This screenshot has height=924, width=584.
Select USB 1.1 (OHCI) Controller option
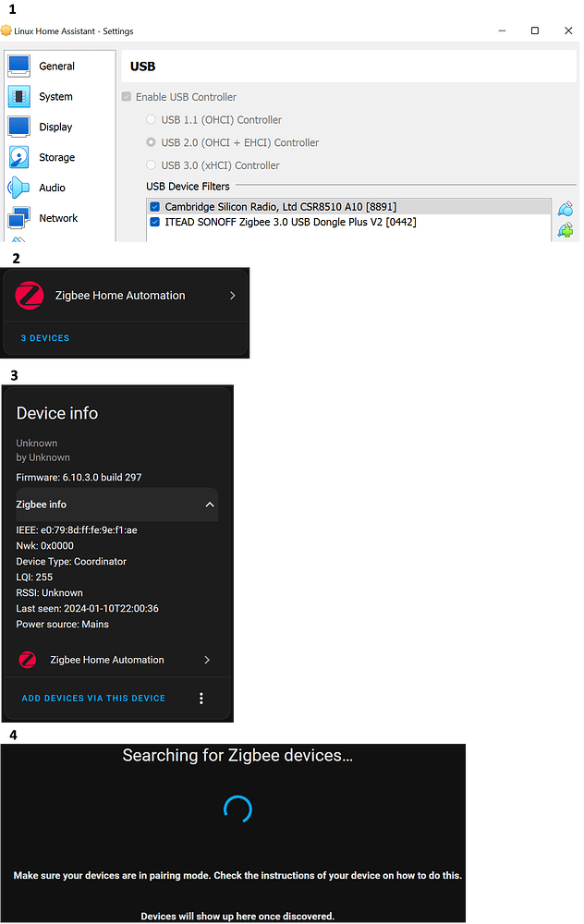click(151, 119)
